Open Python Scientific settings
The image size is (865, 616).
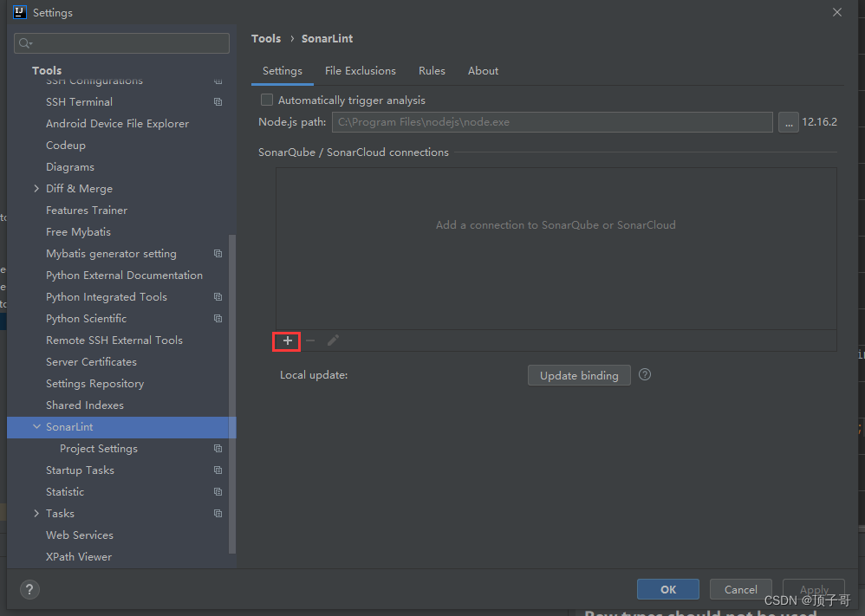[86, 319]
